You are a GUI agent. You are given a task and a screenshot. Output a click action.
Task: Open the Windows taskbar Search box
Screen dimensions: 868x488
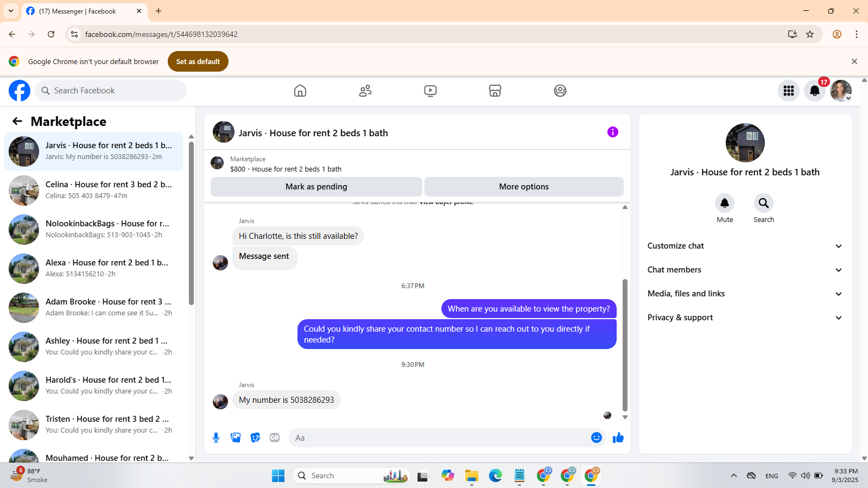[351, 476]
